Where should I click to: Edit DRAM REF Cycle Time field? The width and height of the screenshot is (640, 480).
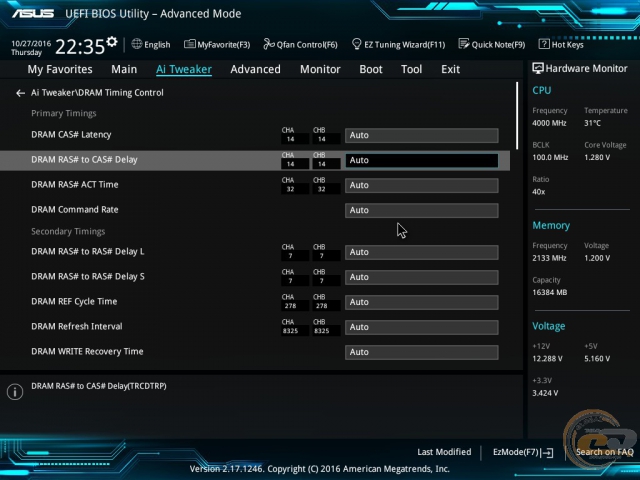(422, 302)
